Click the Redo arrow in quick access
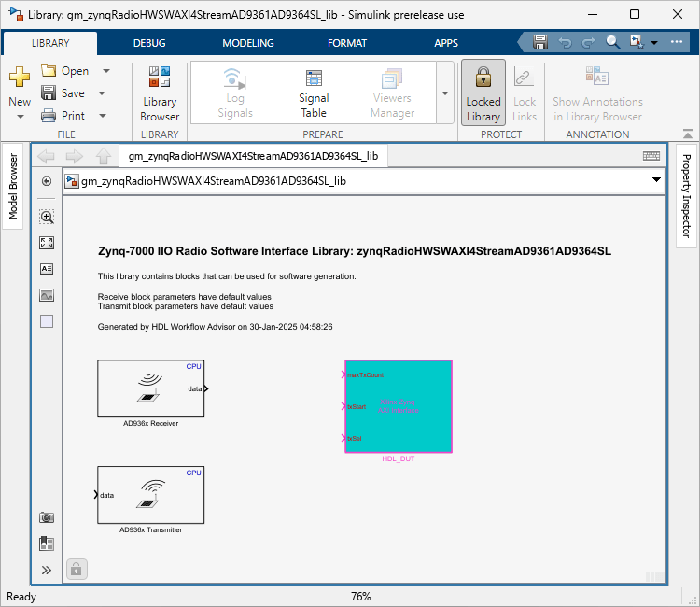 [588, 42]
